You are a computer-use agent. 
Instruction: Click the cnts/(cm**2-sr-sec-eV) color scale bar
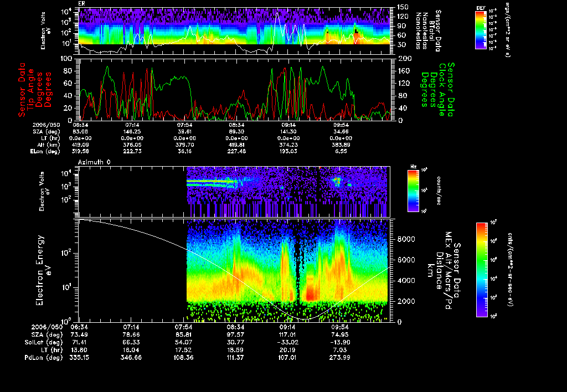[x=482, y=270]
